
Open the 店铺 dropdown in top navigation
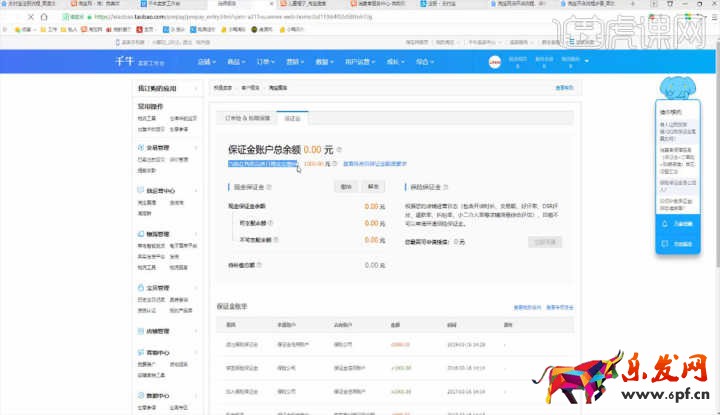(x=205, y=62)
